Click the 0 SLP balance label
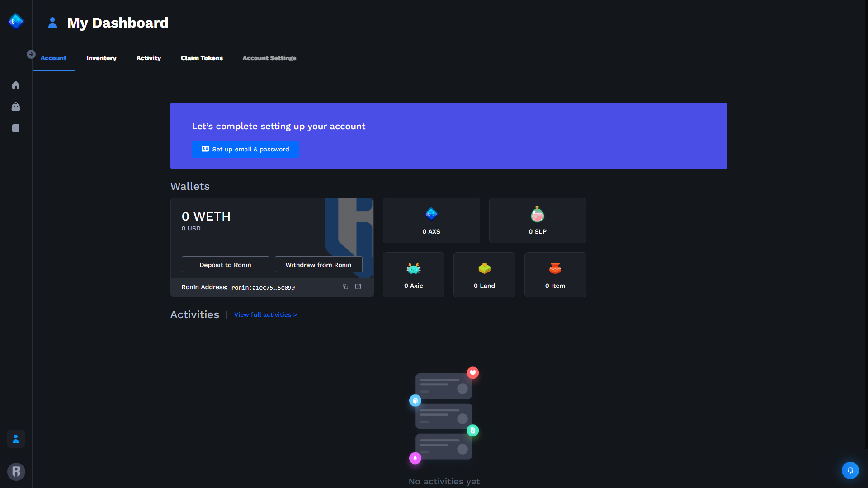This screenshot has width=868, height=488. 538,231
